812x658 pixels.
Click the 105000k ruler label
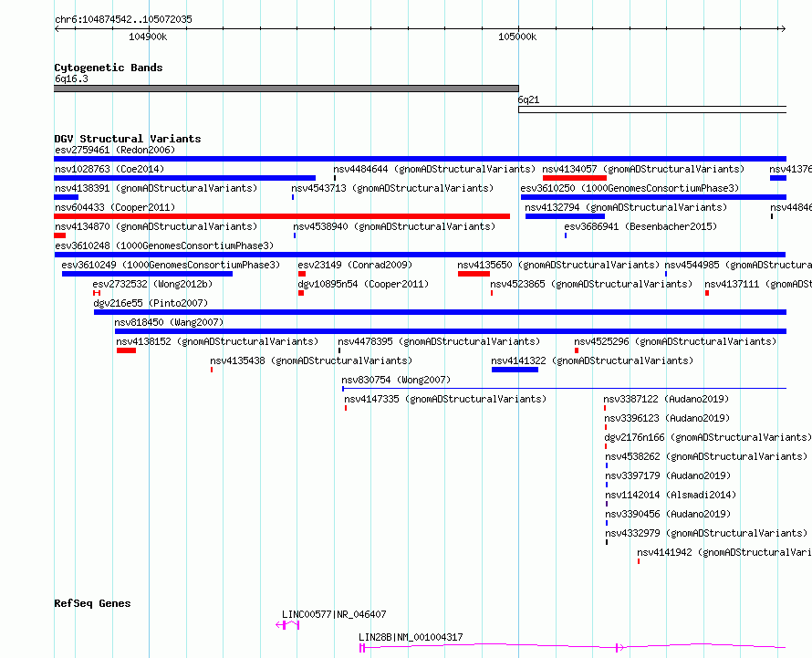[x=517, y=37]
